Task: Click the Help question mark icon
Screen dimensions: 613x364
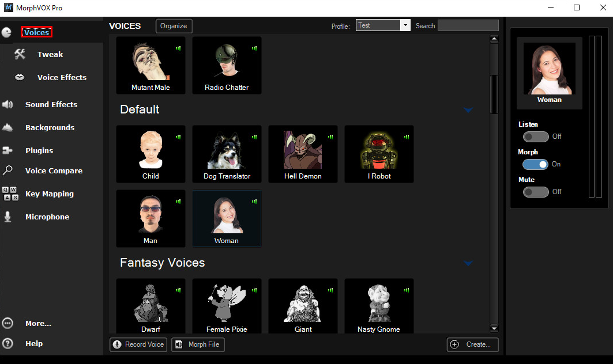Action: click(x=7, y=343)
